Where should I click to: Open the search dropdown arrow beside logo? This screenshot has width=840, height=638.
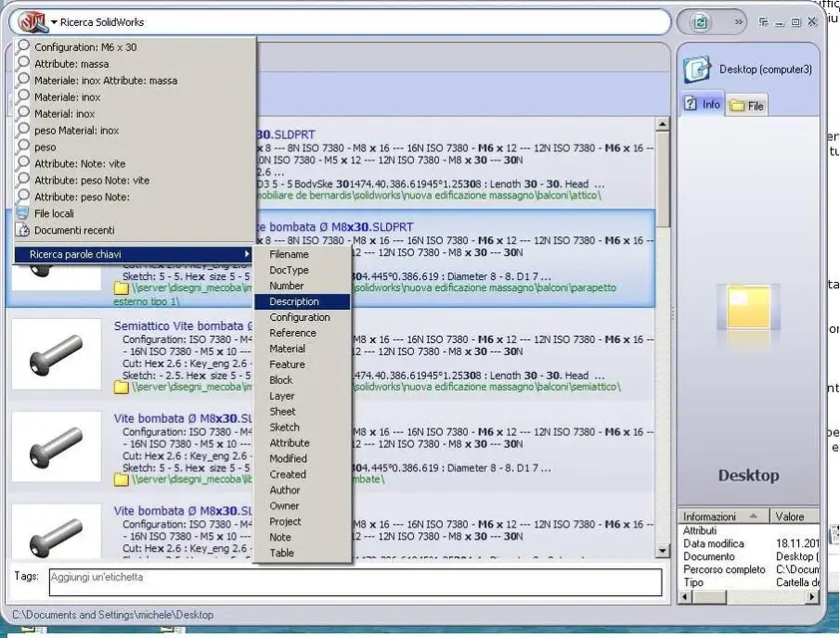tap(54, 23)
